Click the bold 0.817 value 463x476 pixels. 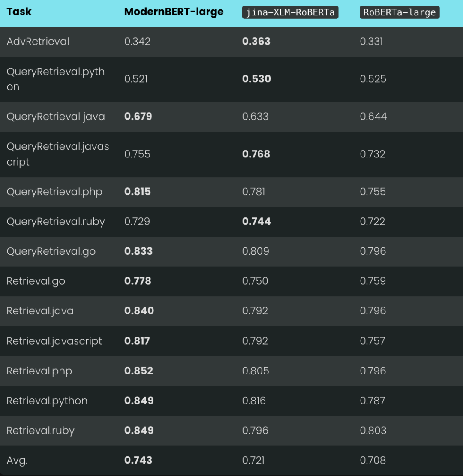pyautogui.click(x=137, y=341)
